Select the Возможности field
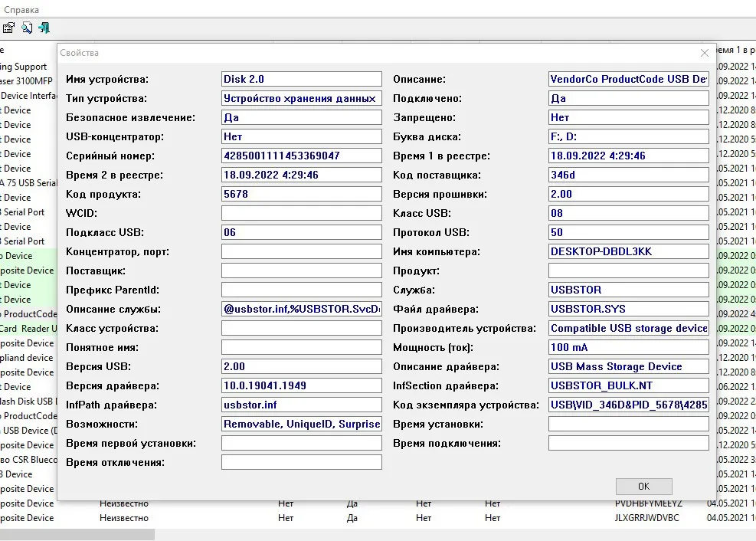The width and height of the screenshot is (756, 541). (x=301, y=424)
